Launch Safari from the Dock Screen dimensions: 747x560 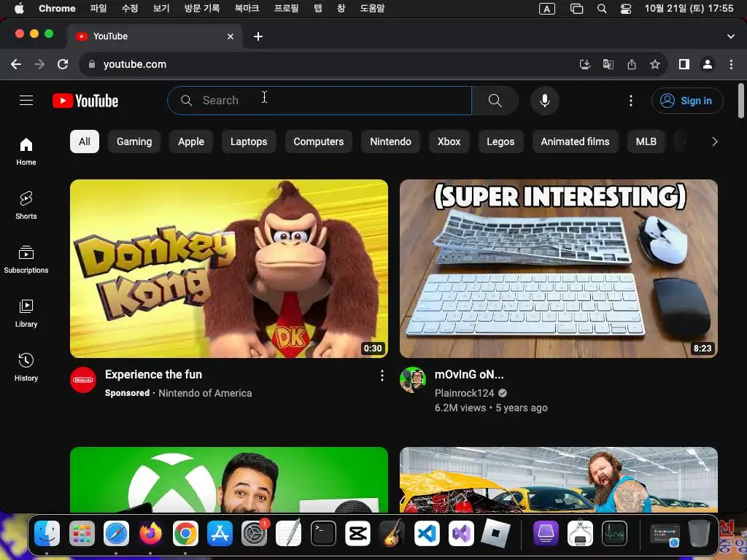(x=116, y=533)
